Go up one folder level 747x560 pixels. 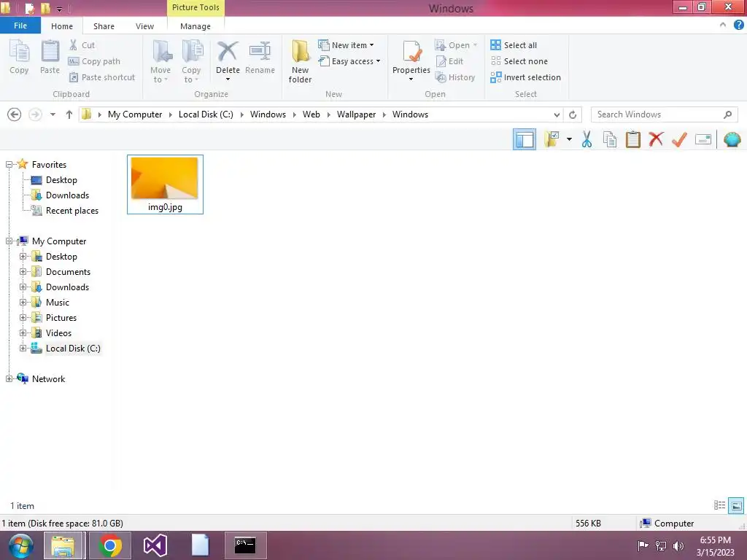(69, 114)
